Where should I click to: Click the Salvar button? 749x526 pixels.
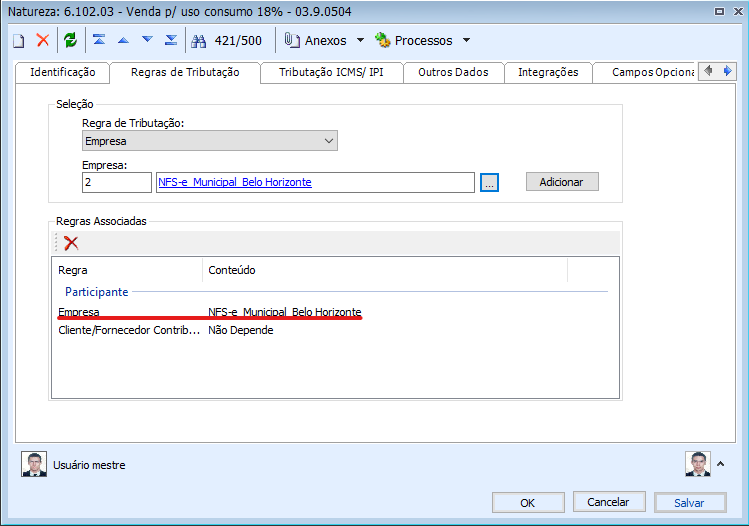(x=690, y=503)
